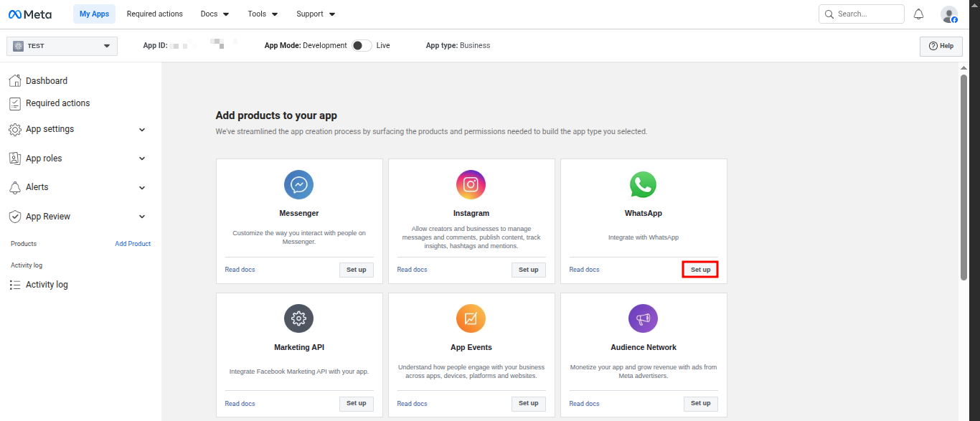Click the Instagram product icon
The width and height of the screenshot is (980, 421).
click(471, 184)
